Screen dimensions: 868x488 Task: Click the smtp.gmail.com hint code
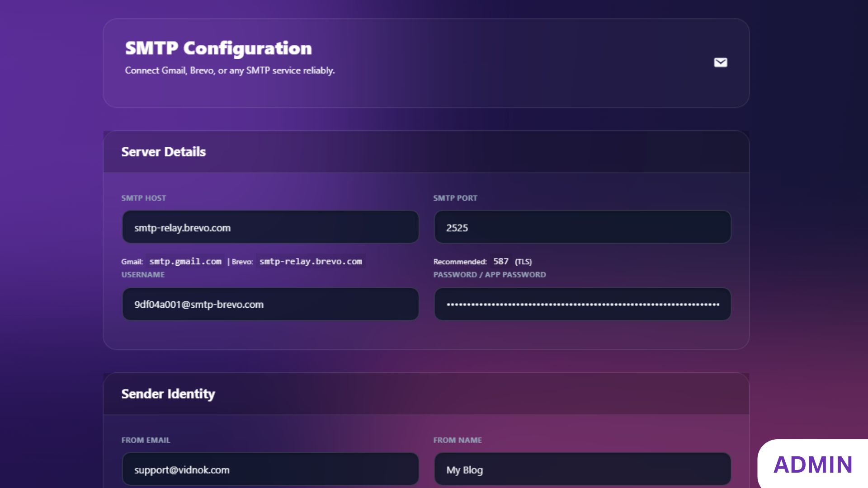[x=185, y=262]
